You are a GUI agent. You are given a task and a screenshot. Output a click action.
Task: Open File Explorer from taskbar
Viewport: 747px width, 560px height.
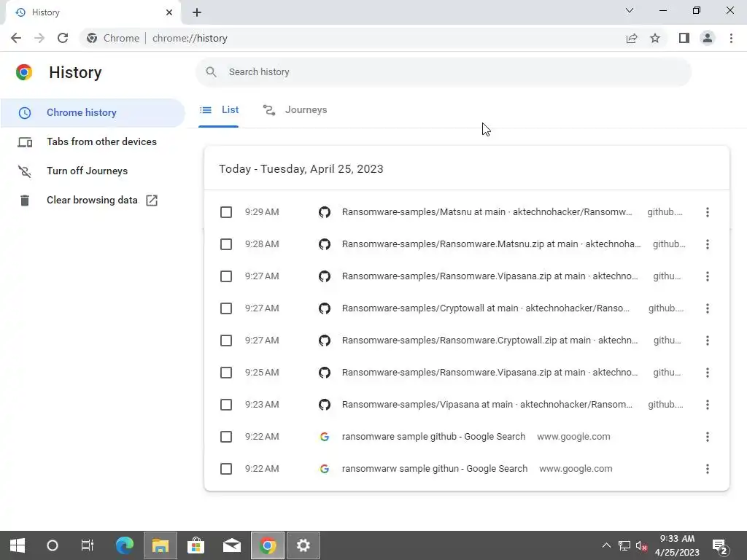(160, 545)
